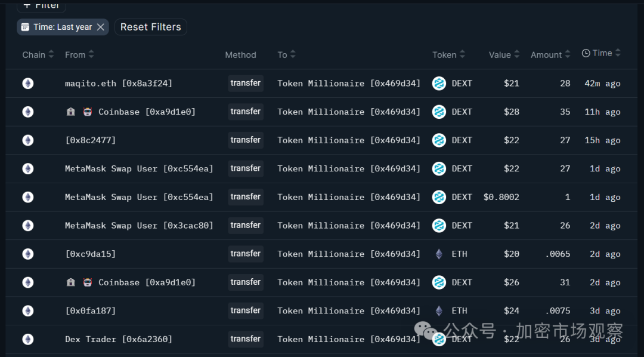
Task: Sort by the From column arrows
Action: pos(91,54)
